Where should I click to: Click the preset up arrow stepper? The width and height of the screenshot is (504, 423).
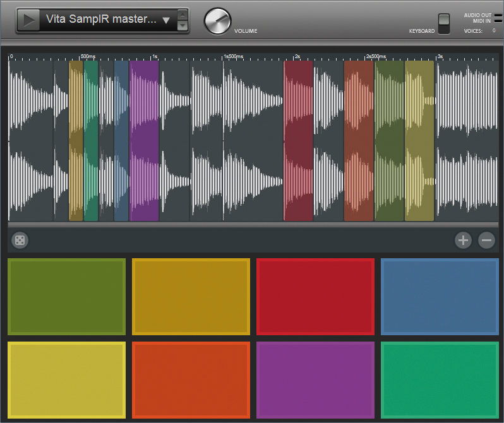(183, 15)
